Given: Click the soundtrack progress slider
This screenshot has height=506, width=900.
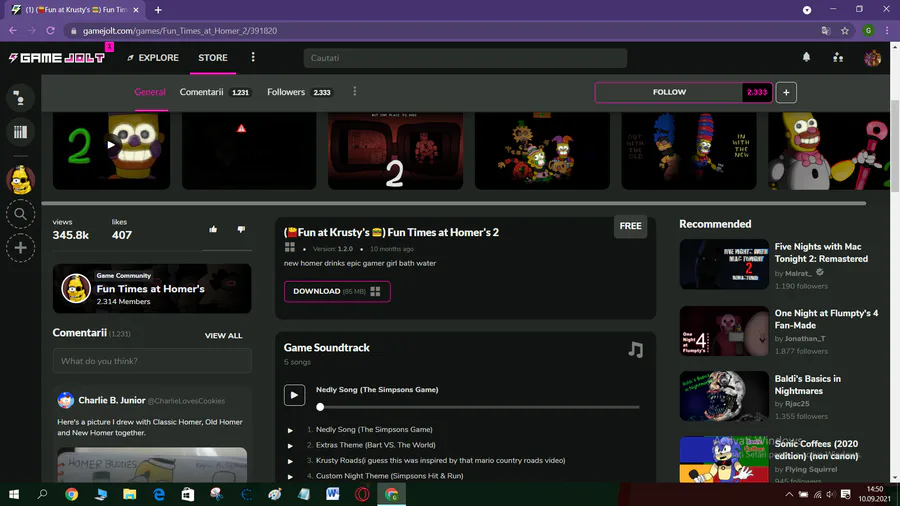Looking at the screenshot, I should point(479,407).
